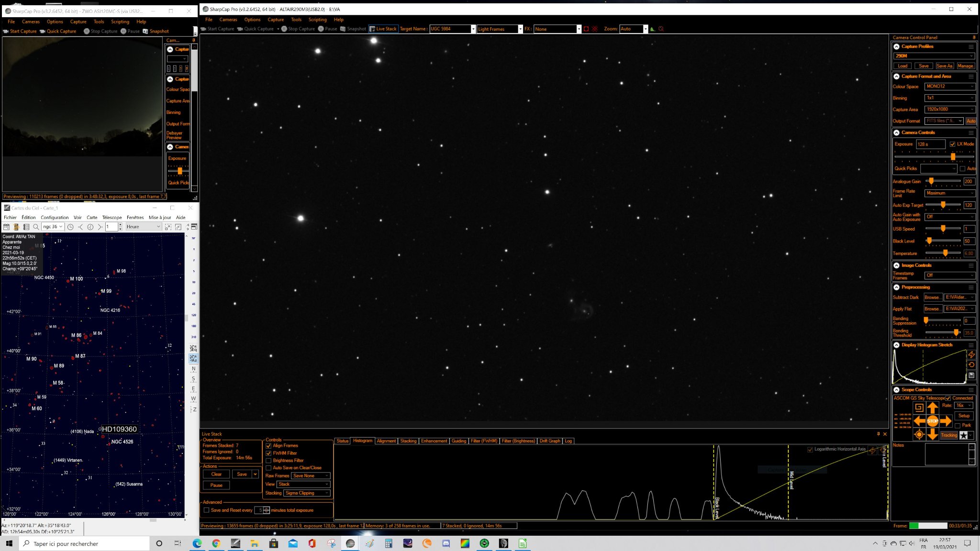Click the clock icon in Cartes du Ciel toolbar
The height and width of the screenshot is (551, 980).
point(70,227)
